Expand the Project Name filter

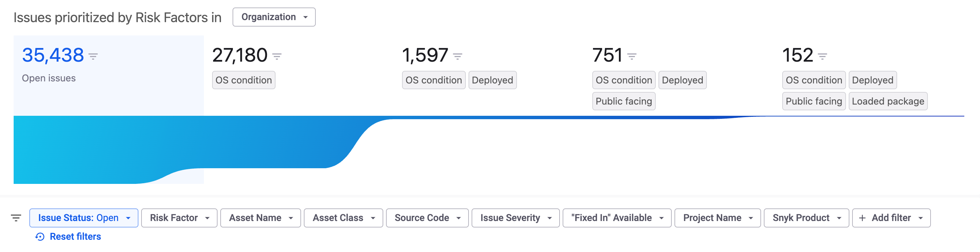(717, 218)
